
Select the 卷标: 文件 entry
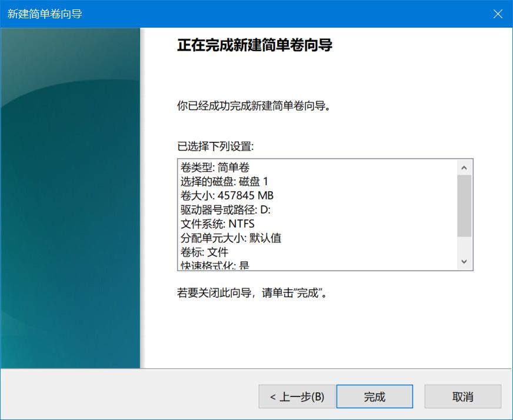(206, 252)
